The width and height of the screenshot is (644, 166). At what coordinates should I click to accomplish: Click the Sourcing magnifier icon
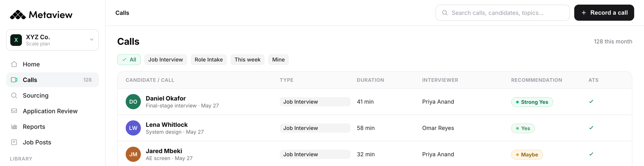pyautogui.click(x=14, y=95)
